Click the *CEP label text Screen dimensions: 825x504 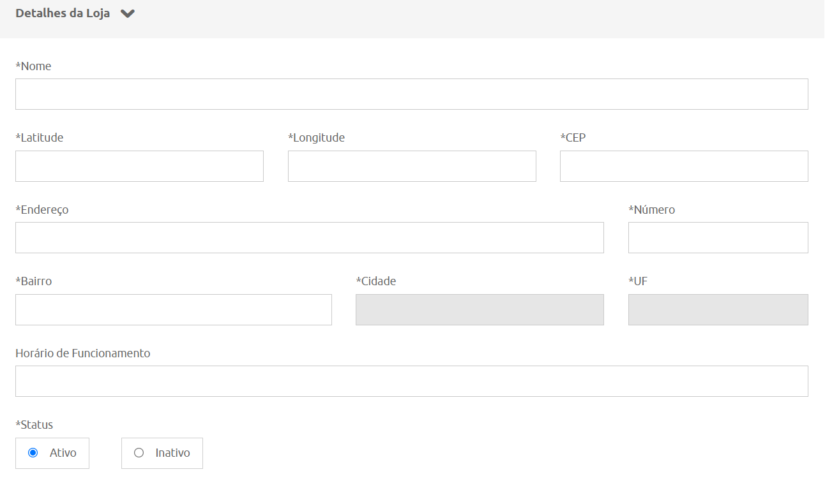click(573, 138)
